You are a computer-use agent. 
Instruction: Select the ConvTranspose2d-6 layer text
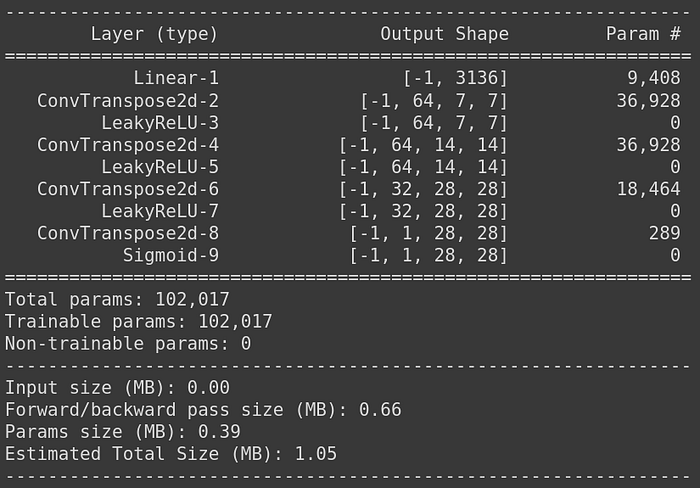pyautogui.click(x=128, y=189)
